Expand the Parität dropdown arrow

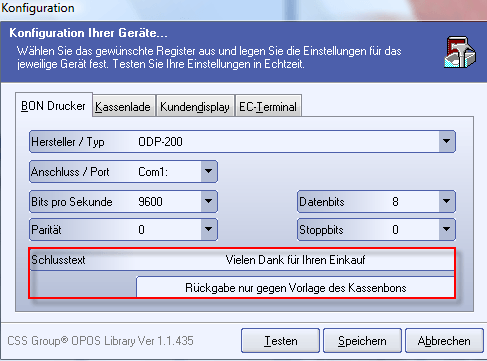coord(209,229)
